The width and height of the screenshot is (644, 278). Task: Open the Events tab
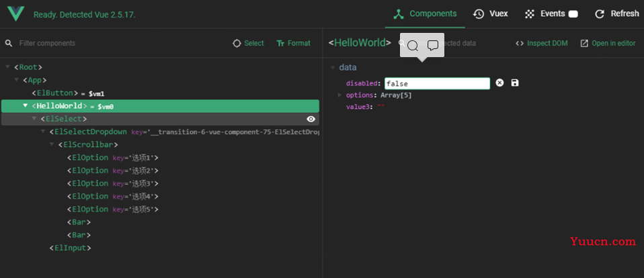pyautogui.click(x=551, y=14)
